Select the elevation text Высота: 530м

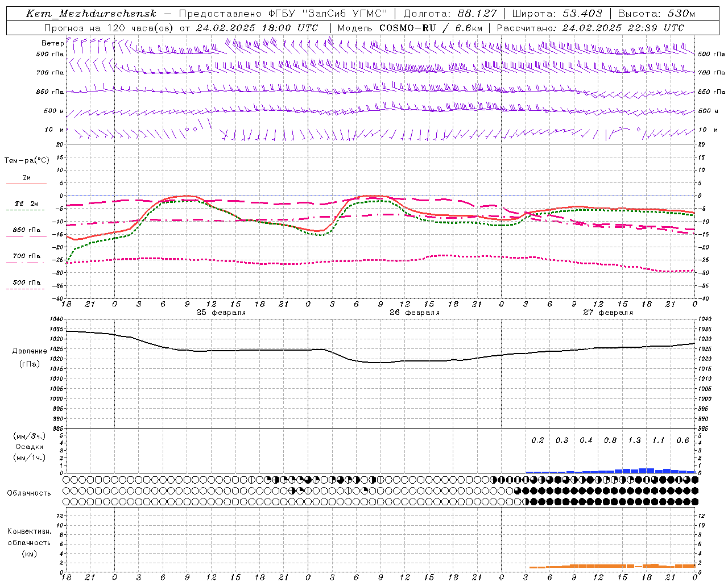point(656,14)
